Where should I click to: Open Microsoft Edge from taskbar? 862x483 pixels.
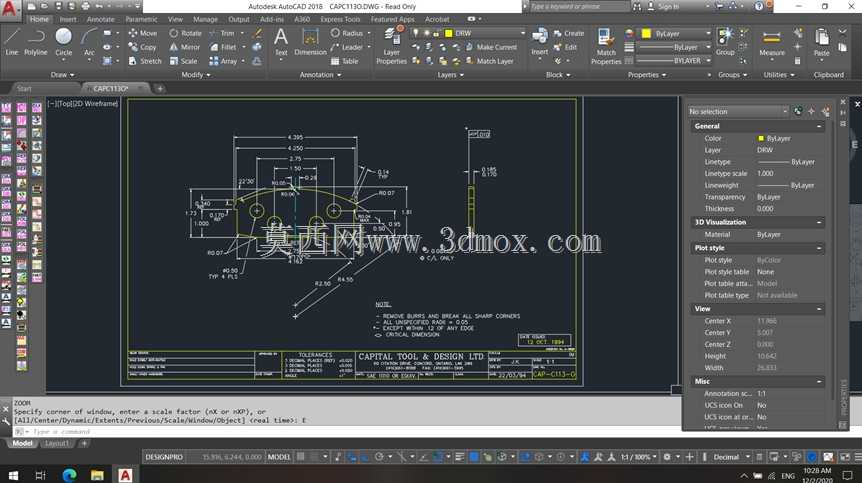coord(69,475)
